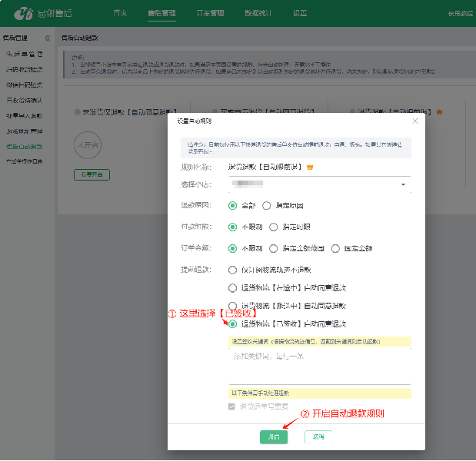This screenshot has width=476, height=461.
Task: Select 指定原因 for refund reason
Action: point(267,206)
